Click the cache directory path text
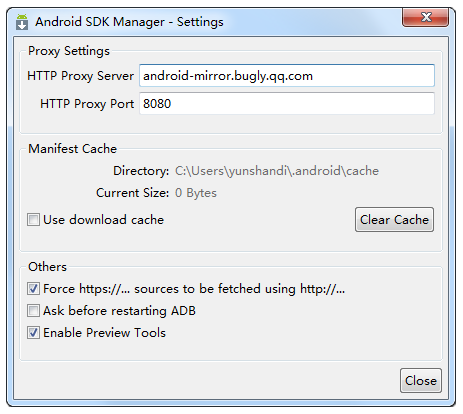Viewport: 463px width, 414px height. pyautogui.click(x=277, y=171)
